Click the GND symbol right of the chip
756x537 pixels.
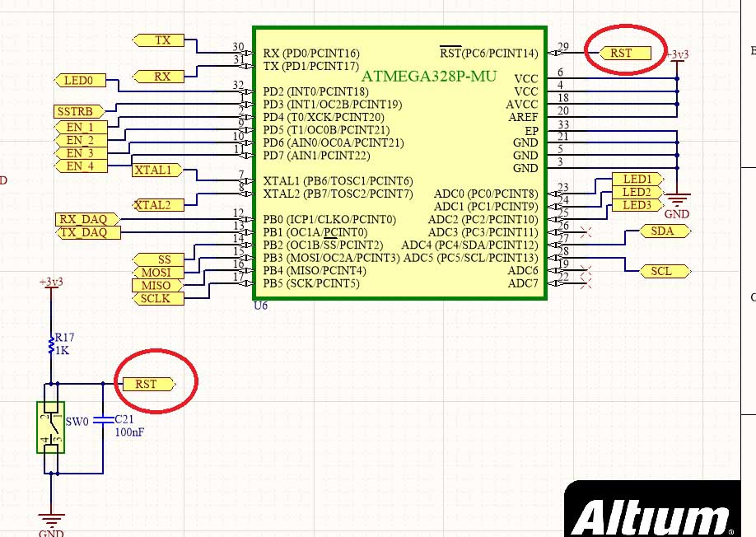[677, 200]
